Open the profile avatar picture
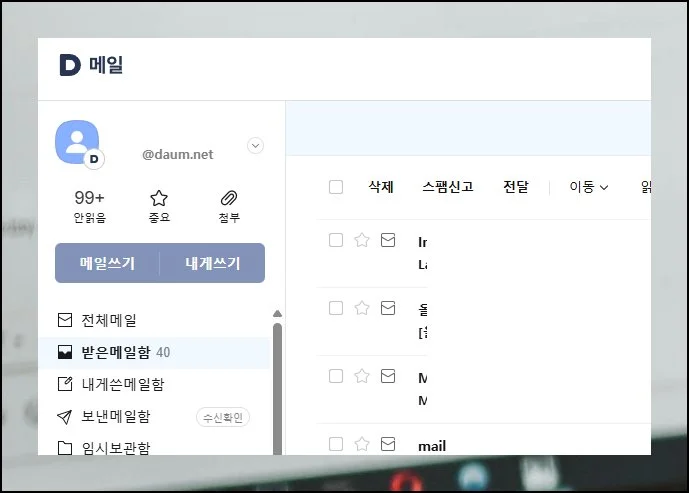This screenshot has width=689, height=493. [77, 143]
